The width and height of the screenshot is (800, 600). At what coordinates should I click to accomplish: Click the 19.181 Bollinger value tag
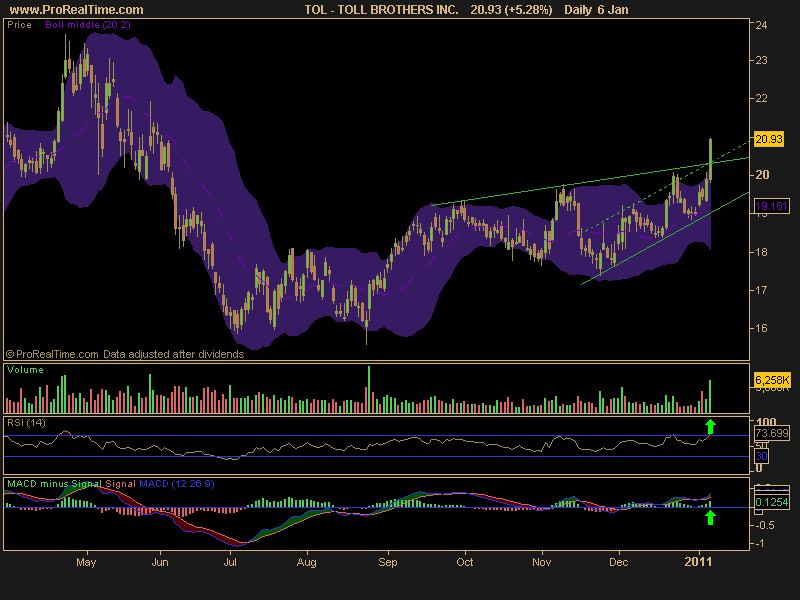tap(771, 206)
